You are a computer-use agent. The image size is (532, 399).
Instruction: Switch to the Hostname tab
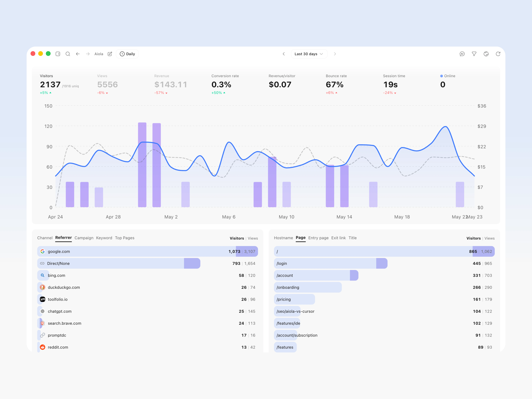click(x=284, y=238)
